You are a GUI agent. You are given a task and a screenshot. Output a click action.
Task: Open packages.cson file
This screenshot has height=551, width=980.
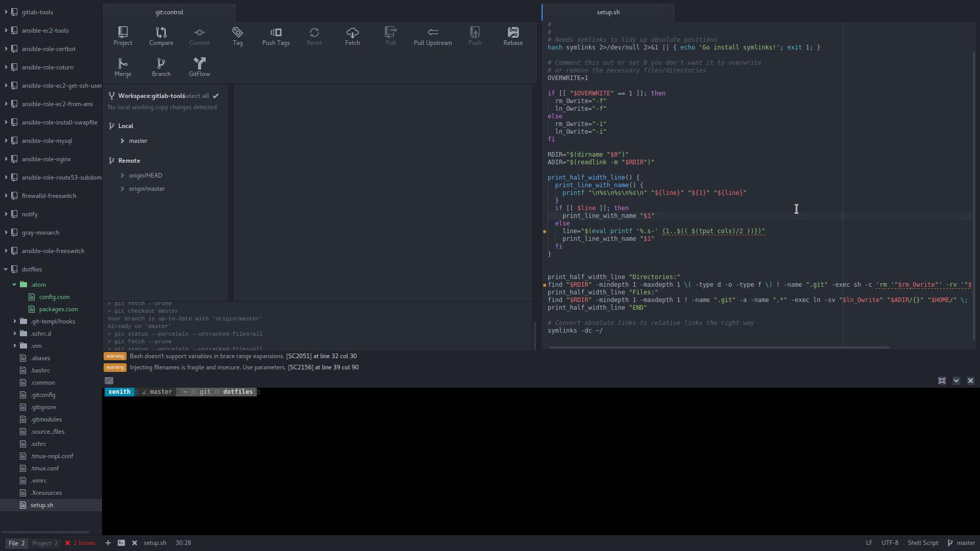58,309
